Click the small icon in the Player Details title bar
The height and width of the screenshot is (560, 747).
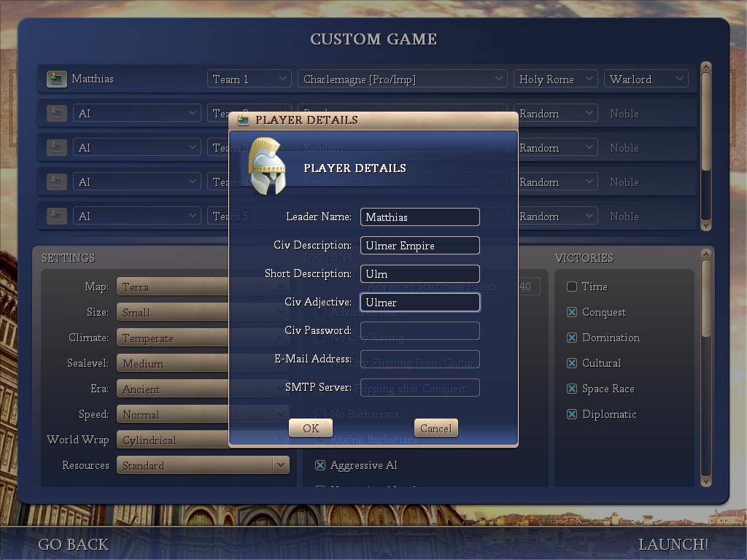(x=244, y=120)
